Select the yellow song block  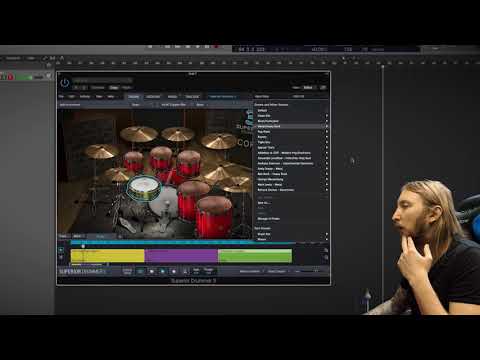click(x=107, y=256)
